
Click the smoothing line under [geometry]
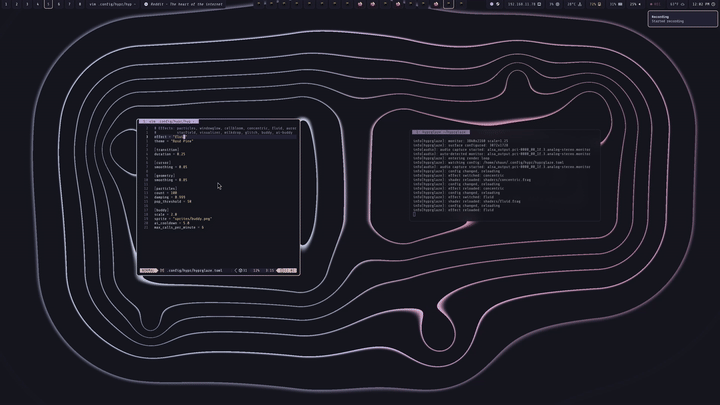(x=171, y=180)
